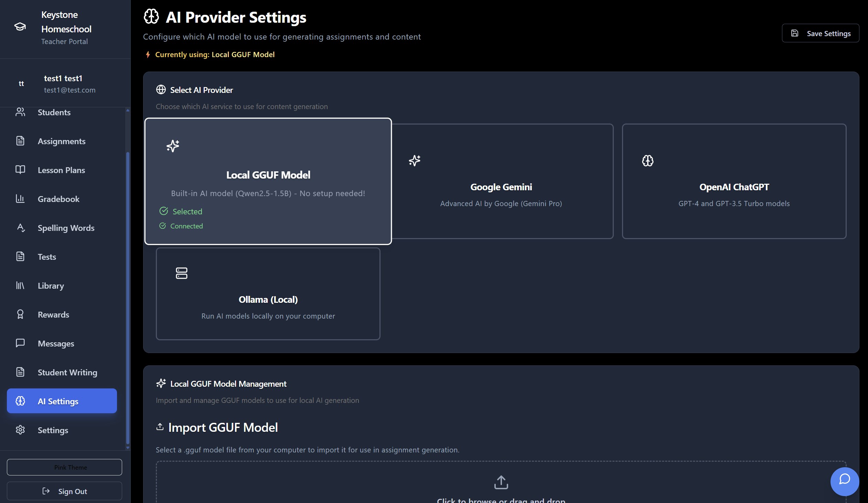The height and width of the screenshot is (503, 868).
Task: Click the Keystone Homeschool title
Action: coord(66,22)
